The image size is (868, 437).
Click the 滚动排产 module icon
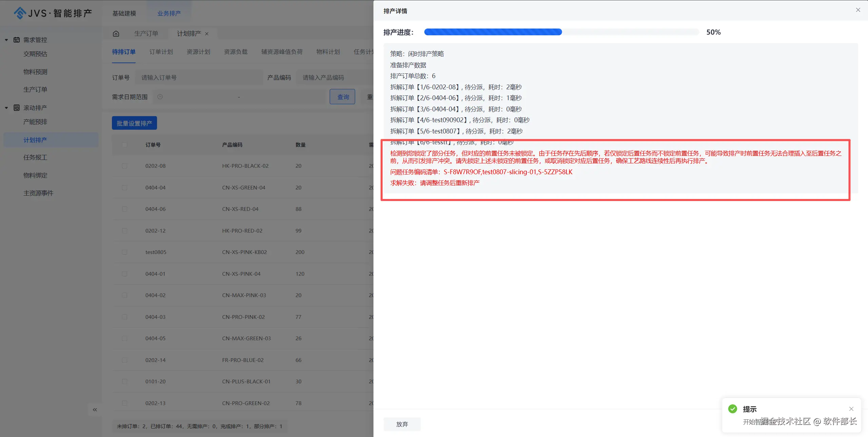point(16,108)
